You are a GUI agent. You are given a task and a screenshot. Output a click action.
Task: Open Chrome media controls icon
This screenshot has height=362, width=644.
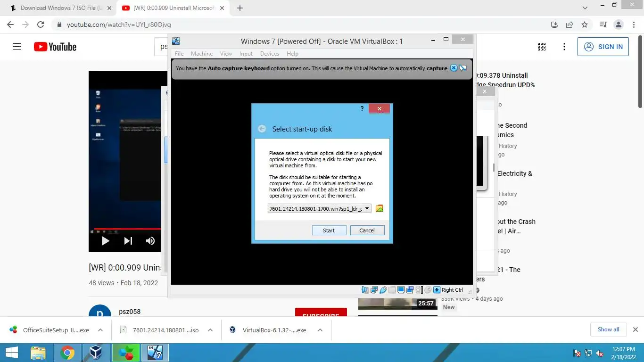(603, 25)
